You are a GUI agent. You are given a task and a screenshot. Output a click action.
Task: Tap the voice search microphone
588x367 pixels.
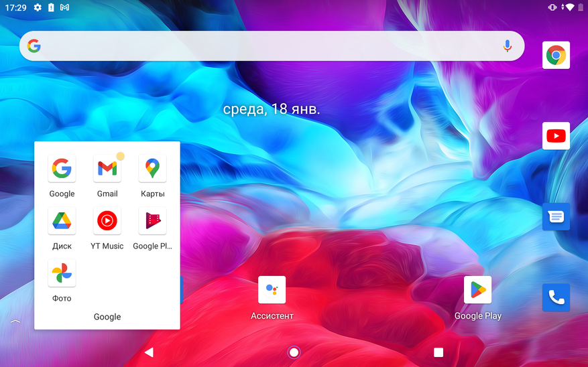508,46
